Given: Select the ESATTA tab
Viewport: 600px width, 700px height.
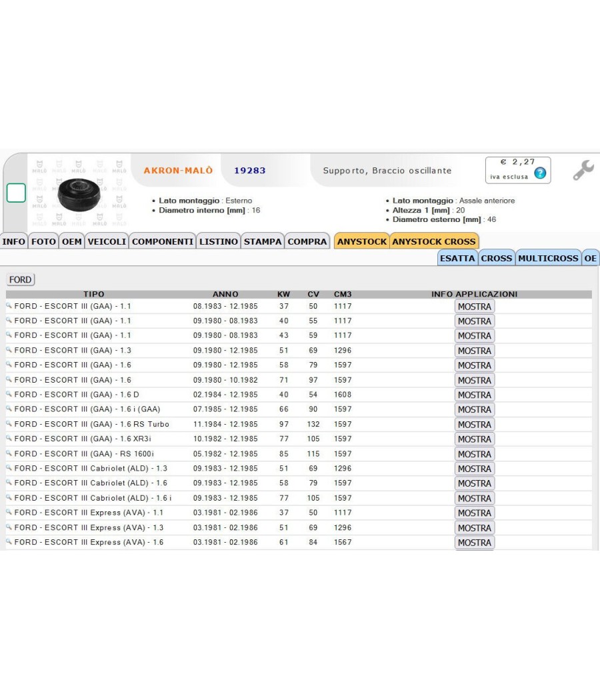Looking at the screenshot, I should 457,258.
